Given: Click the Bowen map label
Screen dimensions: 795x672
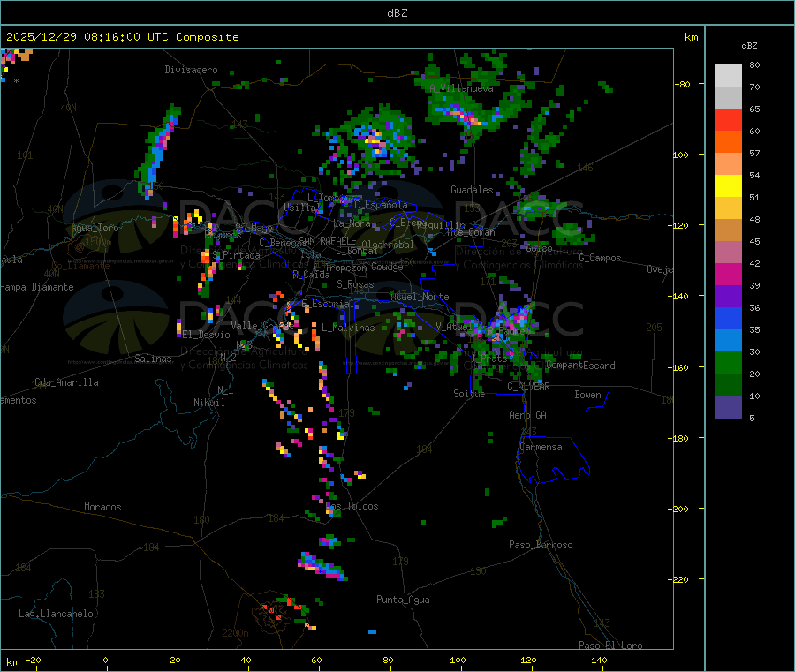Looking at the screenshot, I should point(588,395).
